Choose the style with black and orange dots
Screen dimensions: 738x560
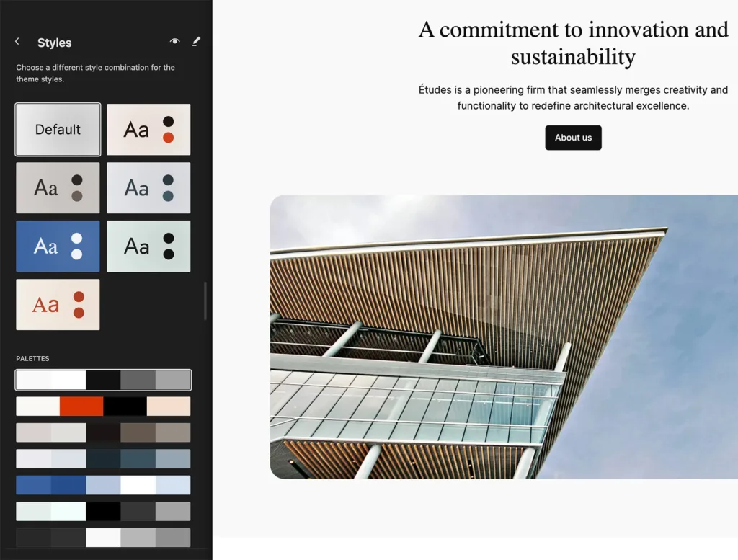(x=148, y=130)
